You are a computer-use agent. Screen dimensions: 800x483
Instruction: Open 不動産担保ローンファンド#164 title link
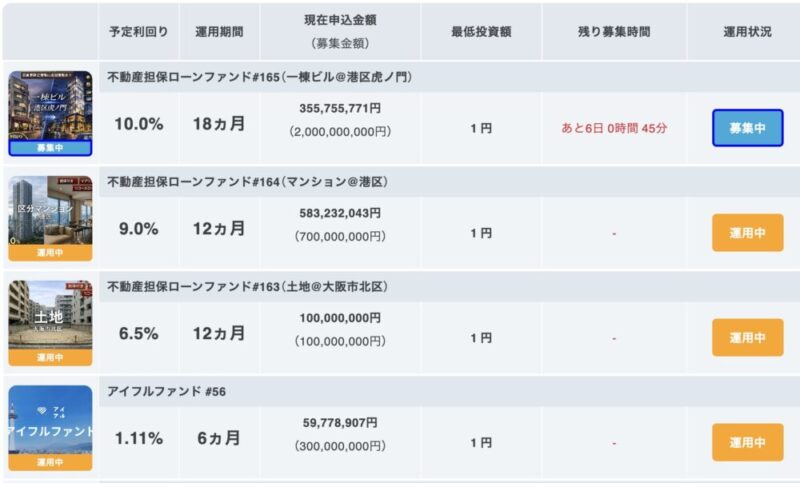(247, 182)
